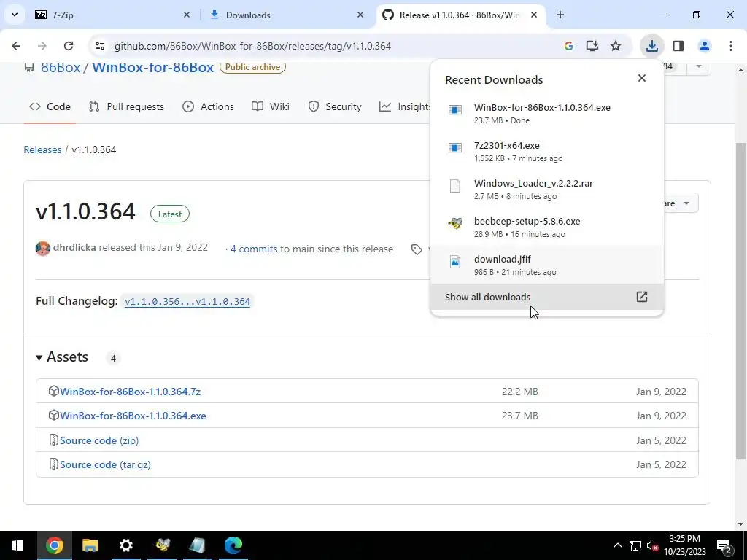This screenshot has height=560, width=747.
Task: Open the WinBox-for-86Box repository link
Action: point(153,67)
